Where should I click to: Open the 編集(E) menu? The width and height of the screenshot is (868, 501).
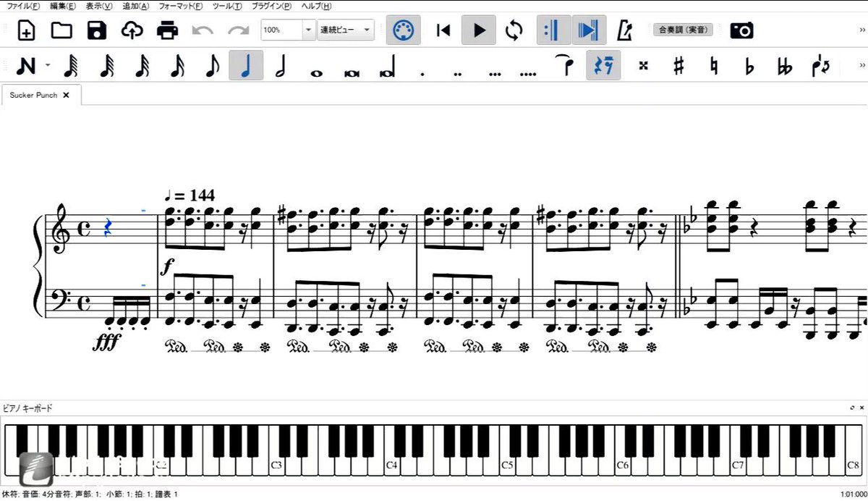(63, 6)
